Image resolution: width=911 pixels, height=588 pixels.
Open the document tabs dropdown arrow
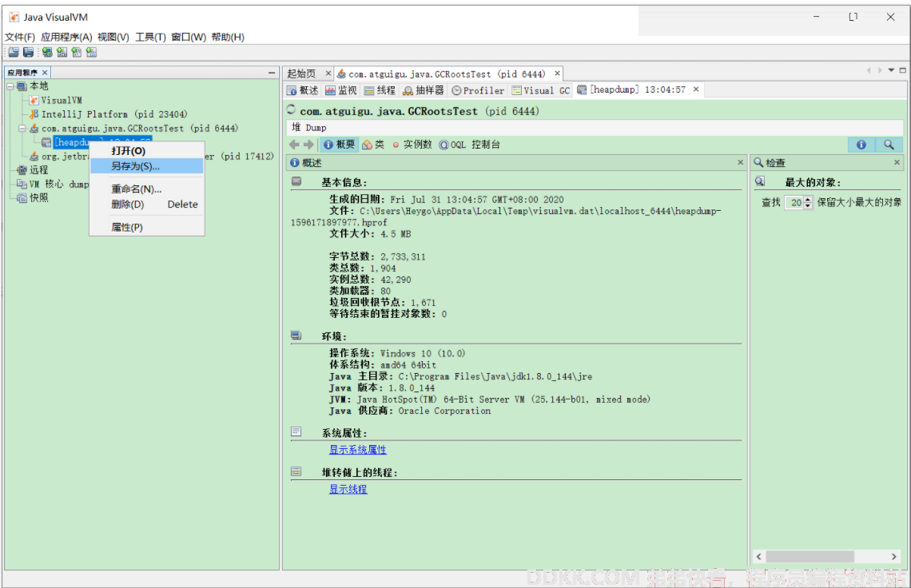(891, 70)
